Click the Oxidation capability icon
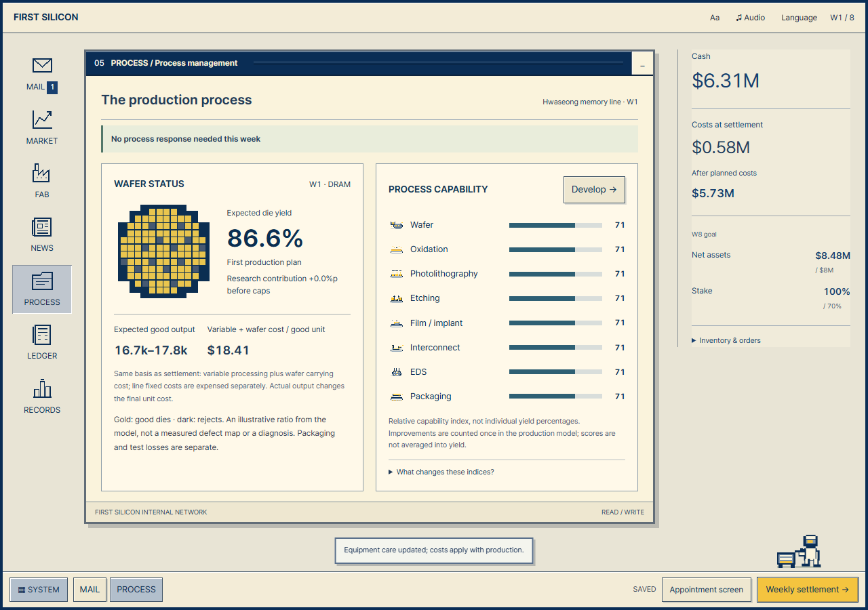 point(397,249)
